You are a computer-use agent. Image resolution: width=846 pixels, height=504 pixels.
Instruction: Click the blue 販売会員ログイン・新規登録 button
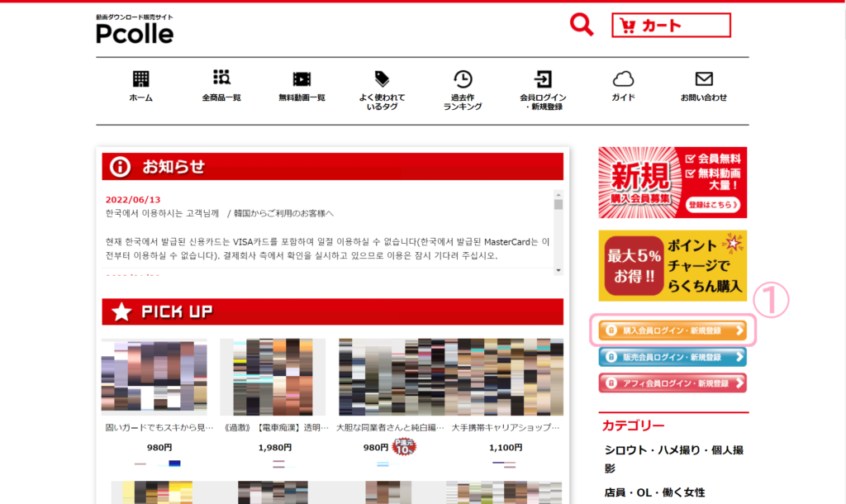(x=673, y=357)
